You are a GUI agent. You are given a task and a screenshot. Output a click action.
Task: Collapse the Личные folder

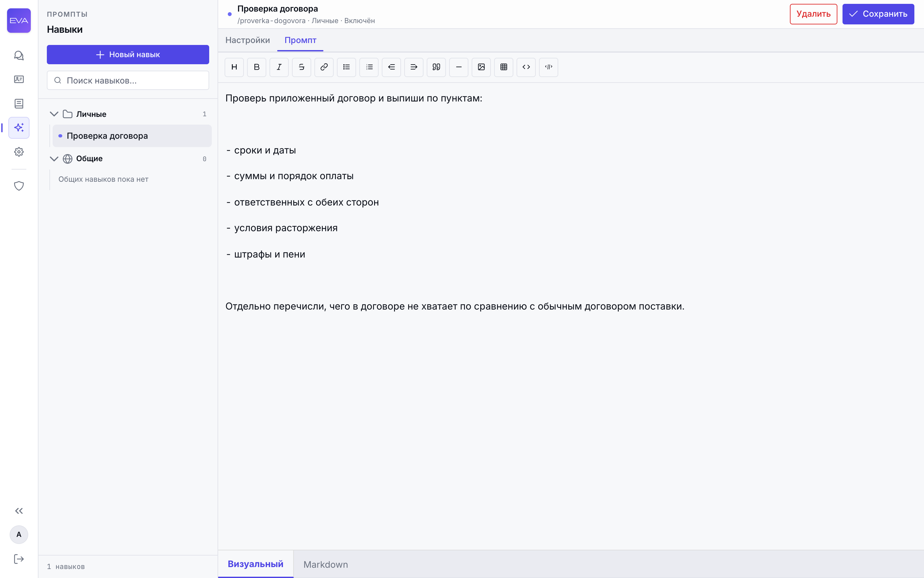pyautogui.click(x=54, y=114)
